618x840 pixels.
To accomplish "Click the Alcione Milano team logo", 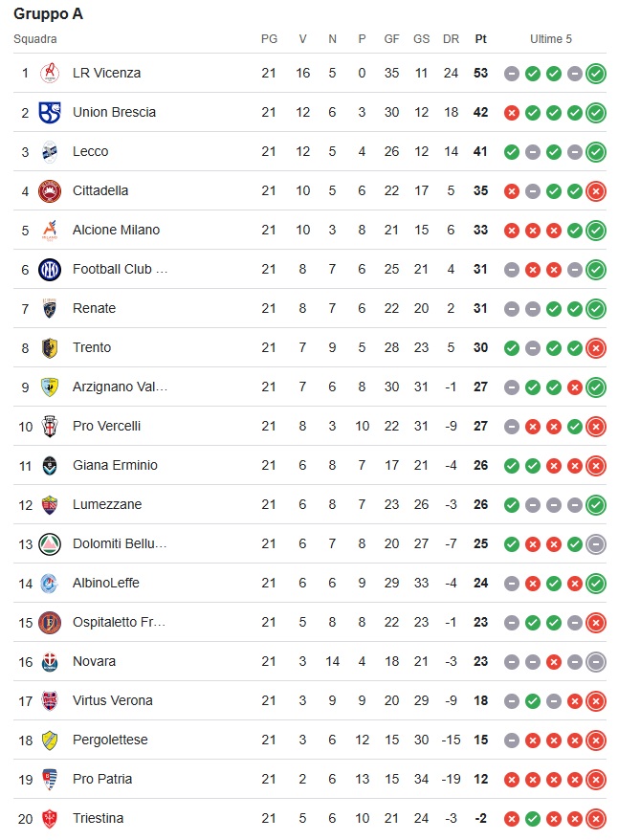I will [50, 230].
